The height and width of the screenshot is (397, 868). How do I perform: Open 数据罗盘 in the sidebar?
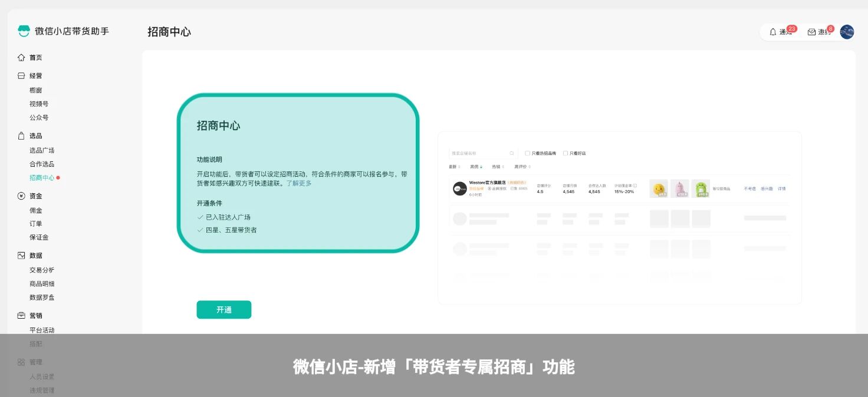click(x=42, y=297)
